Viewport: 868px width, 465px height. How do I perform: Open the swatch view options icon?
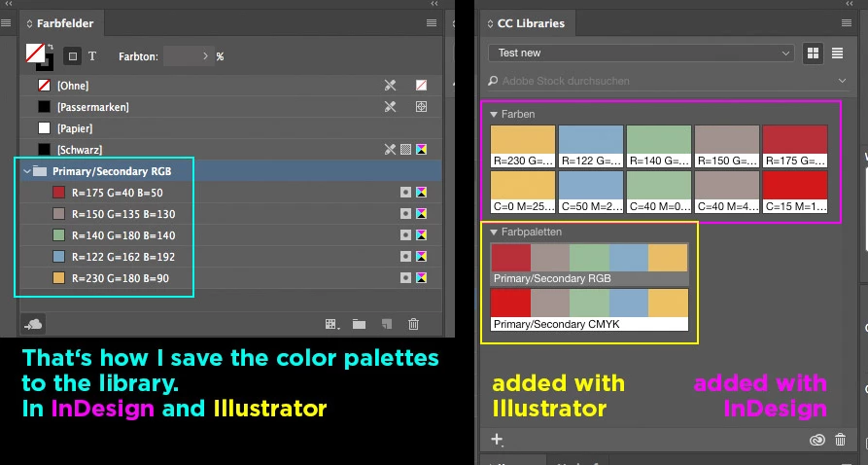click(x=332, y=324)
